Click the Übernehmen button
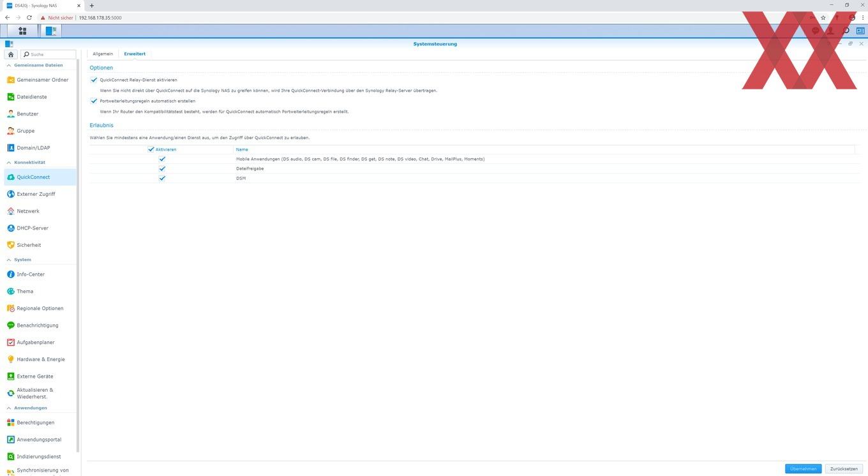 tap(803, 468)
